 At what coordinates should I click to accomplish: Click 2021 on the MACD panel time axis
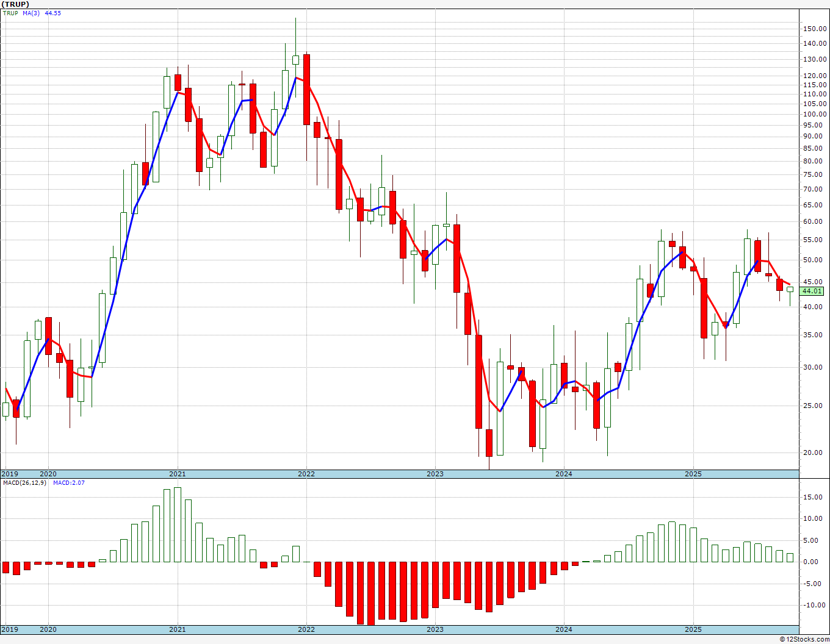(x=178, y=629)
